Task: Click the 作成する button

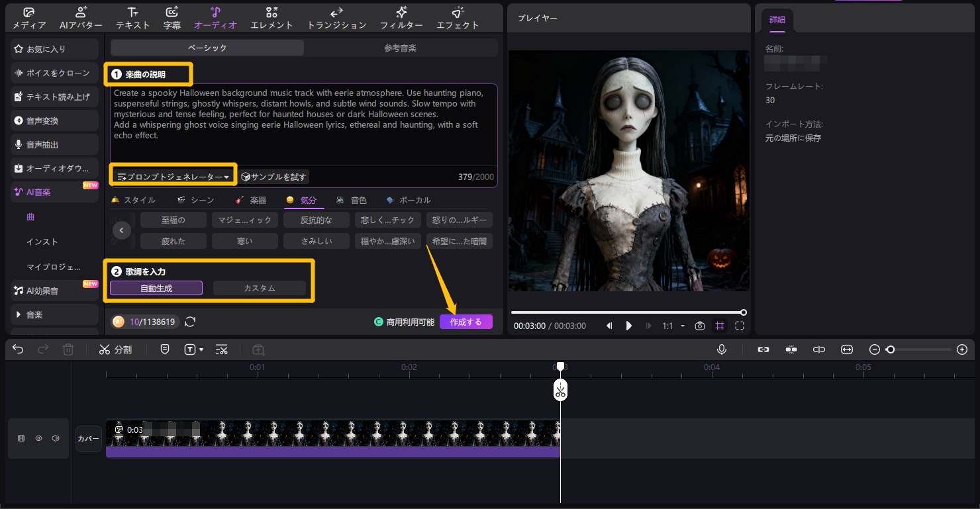Action: point(465,322)
